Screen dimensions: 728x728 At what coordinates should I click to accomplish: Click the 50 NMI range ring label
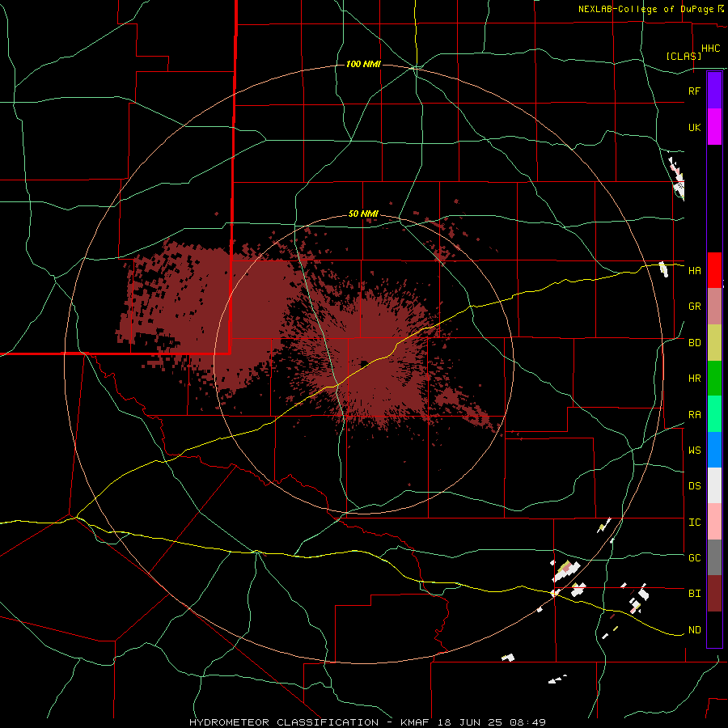click(x=363, y=214)
